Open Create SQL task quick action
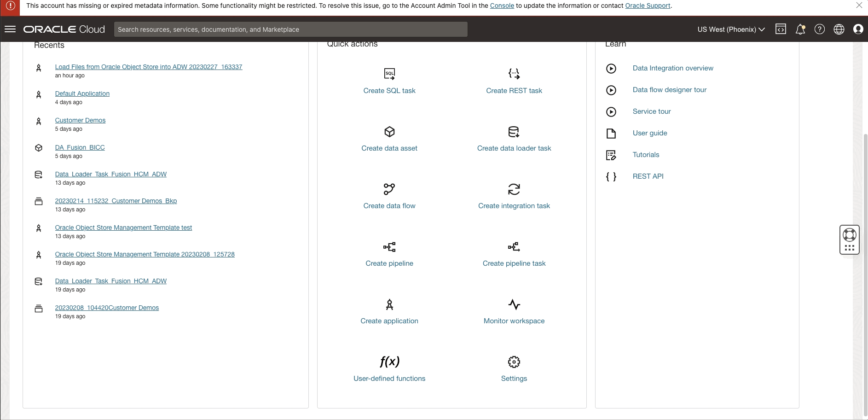Screen dimensions: 868x420 389,81
